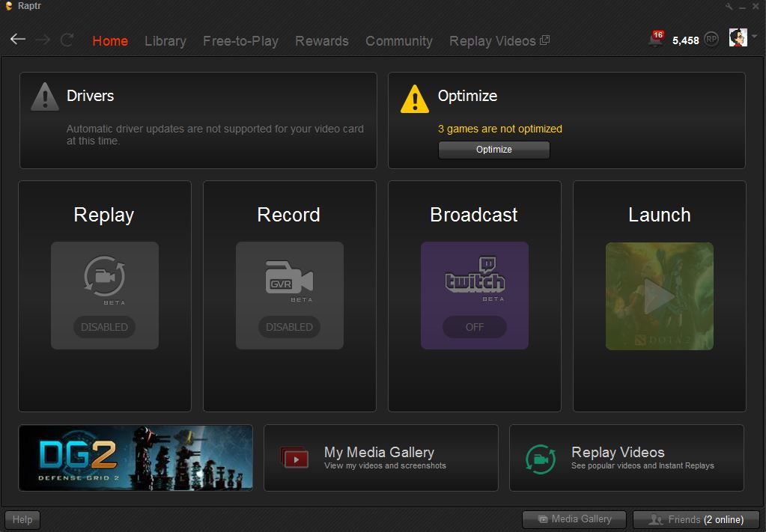This screenshot has height=532, width=766.
Task: Click the Replay instant replay camera icon
Action: point(105,276)
